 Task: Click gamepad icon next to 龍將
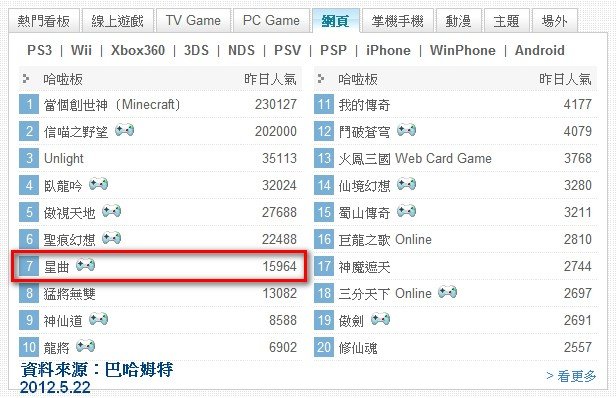[86, 346]
